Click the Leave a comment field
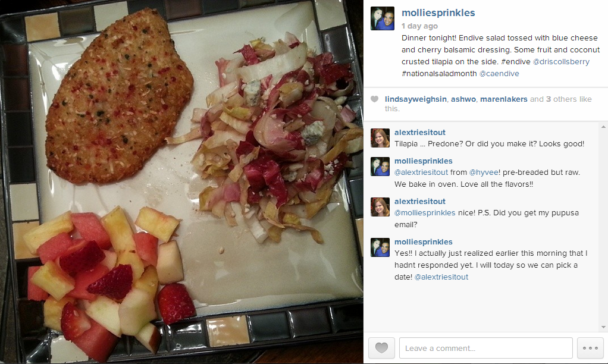The height and width of the screenshot is (364, 608). [486, 348]
